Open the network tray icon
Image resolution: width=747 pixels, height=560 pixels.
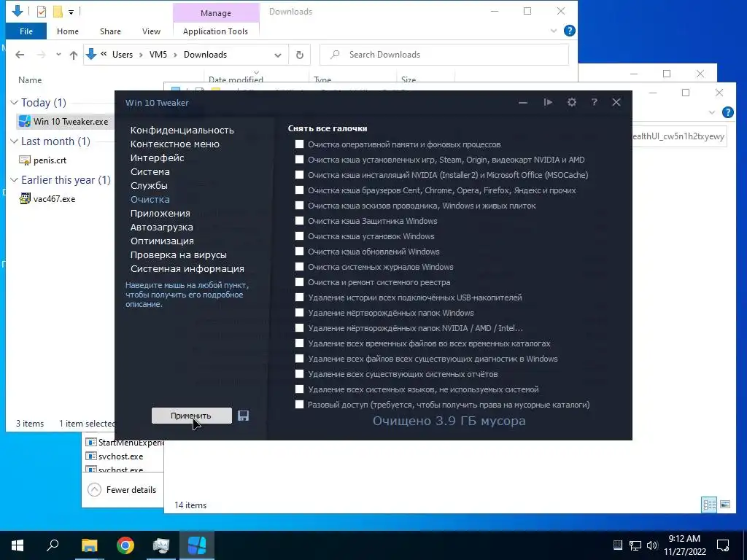pos(635,545)
